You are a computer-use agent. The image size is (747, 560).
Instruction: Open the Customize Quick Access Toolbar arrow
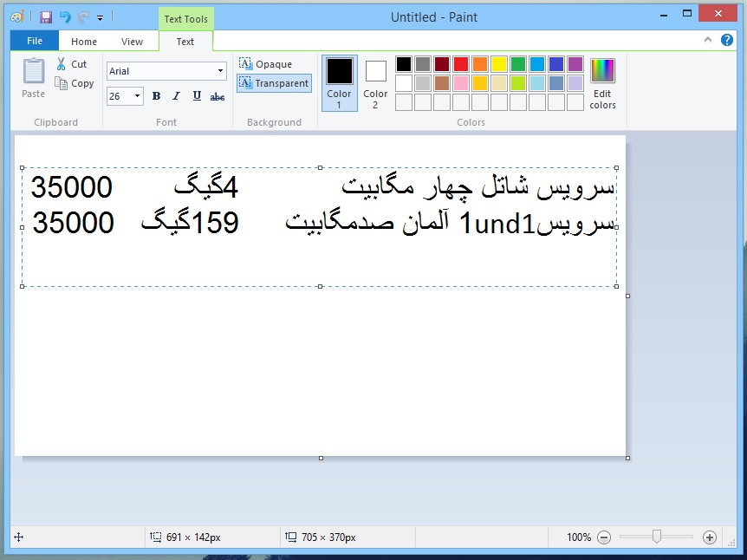(x=100, y=18)
